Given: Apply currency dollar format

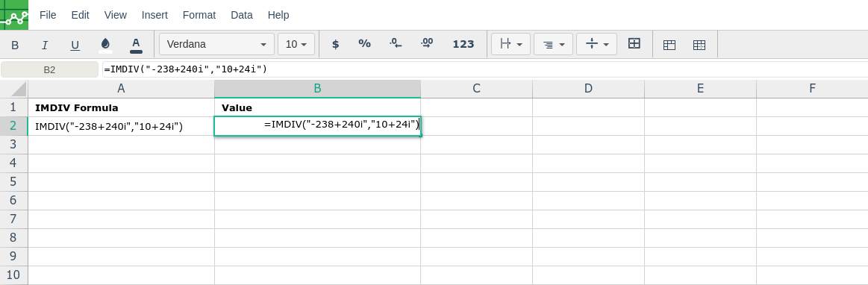Looking at the screenshot, I should pyautogui.click(x=335, y=44).
